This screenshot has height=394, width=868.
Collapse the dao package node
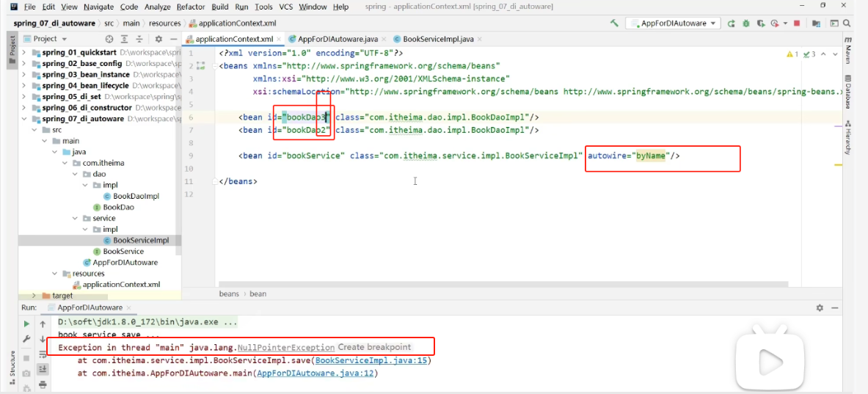click(76, 174)
